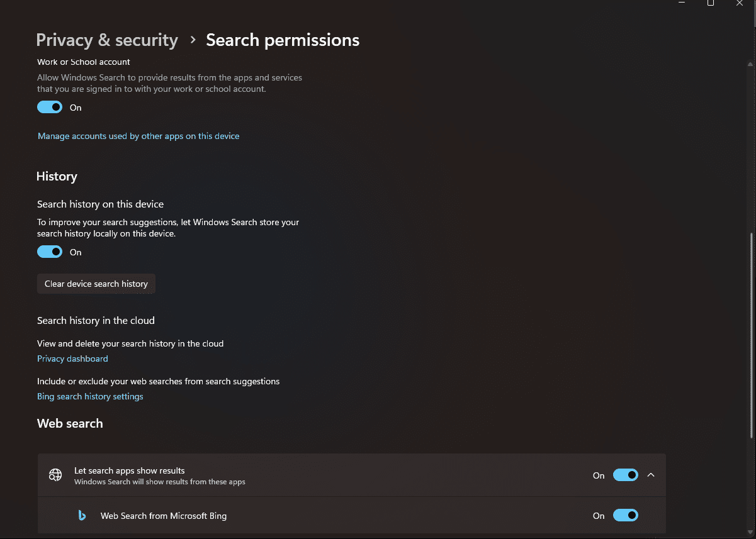The height and width of the screenshot is (539, 756).
Task: Click the scrollbar up arrow
Action: [750, 64]
